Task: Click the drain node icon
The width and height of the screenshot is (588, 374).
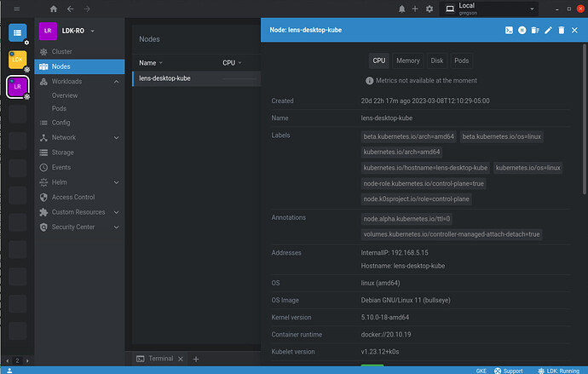Action: (x=534, y=30)
